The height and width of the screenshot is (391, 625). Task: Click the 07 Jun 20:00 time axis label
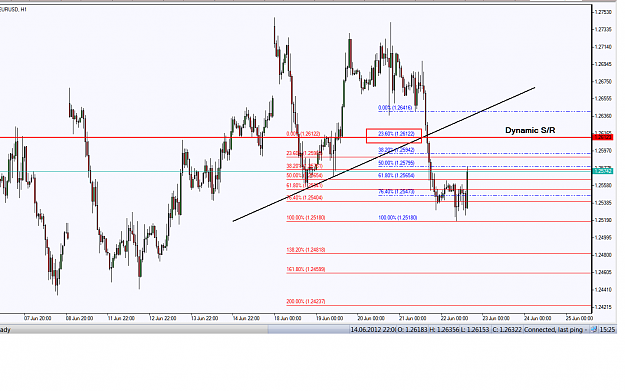(37, 318)
